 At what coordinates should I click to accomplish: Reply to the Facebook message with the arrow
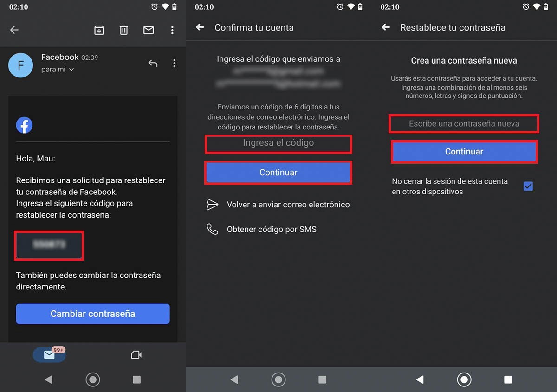153,63
